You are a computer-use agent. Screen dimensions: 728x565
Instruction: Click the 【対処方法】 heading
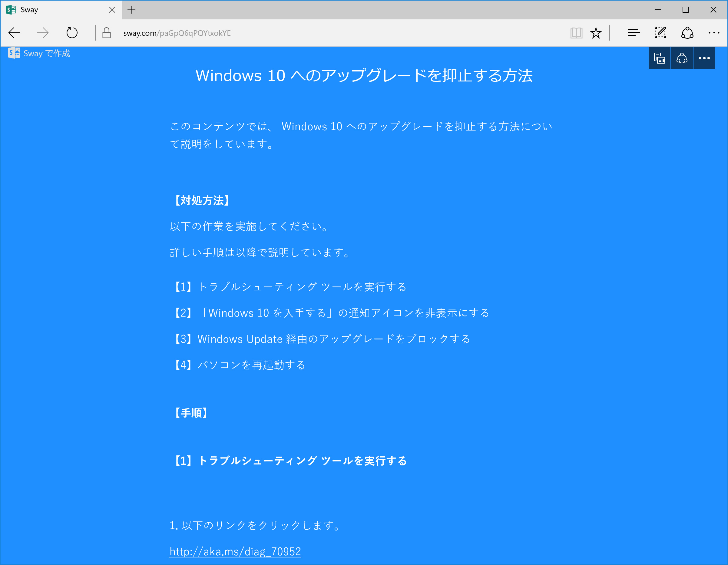pyautogui.click(x=202, y=200)
